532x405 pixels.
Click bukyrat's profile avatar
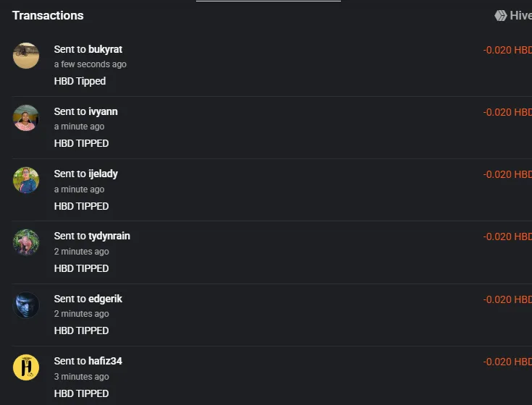click(x=26, y=56)
